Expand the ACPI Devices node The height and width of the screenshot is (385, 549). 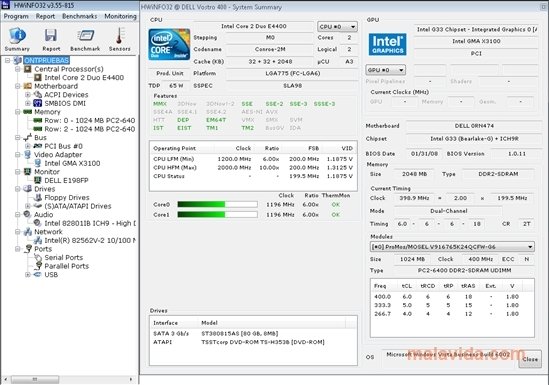tap(28, 95)
